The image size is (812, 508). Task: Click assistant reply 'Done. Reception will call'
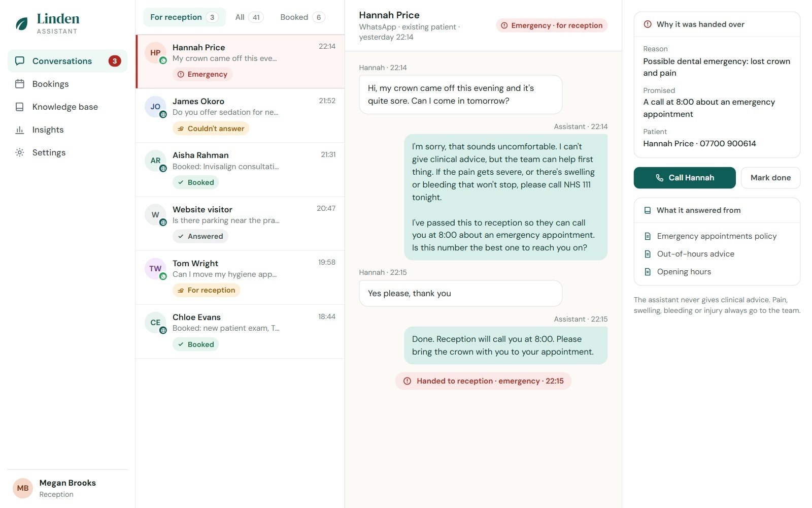505,345
